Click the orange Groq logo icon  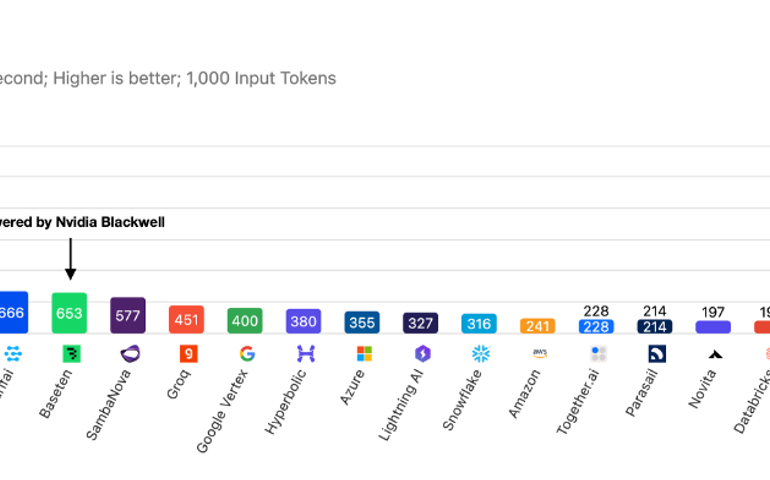pos(187,353)
